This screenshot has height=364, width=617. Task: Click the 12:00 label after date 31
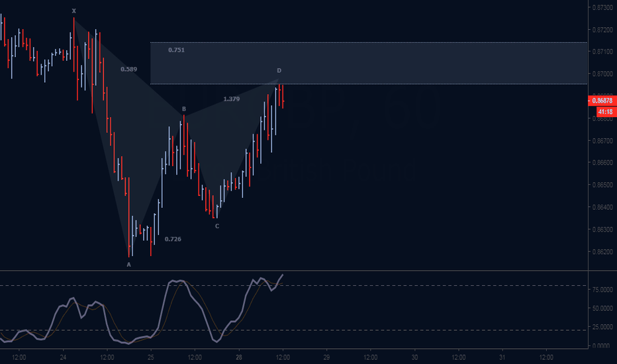click(546, 357)
